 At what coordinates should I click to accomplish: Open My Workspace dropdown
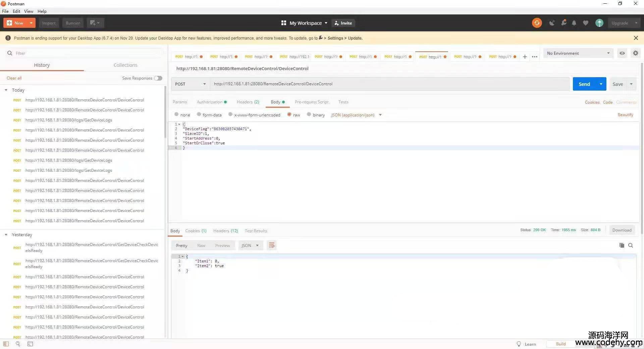click(x=308, y=23)
